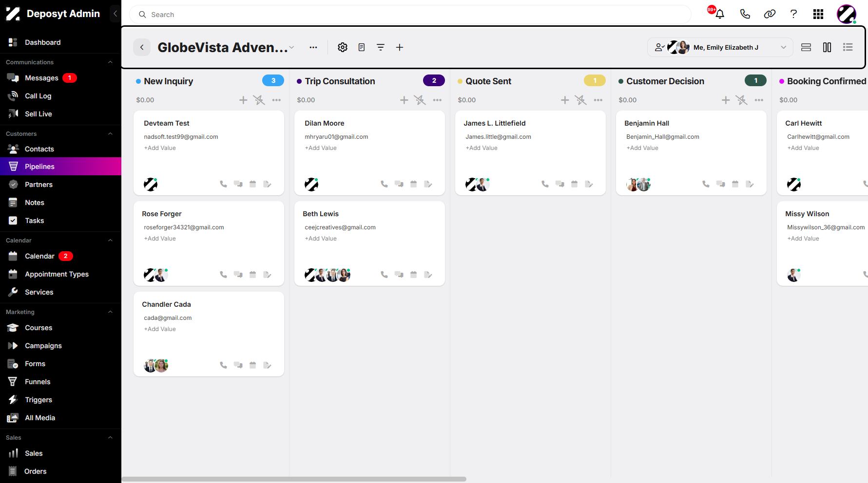868x483 pixels.
Task: Go back with the pipeline back arrow
Action: point(142,47)
